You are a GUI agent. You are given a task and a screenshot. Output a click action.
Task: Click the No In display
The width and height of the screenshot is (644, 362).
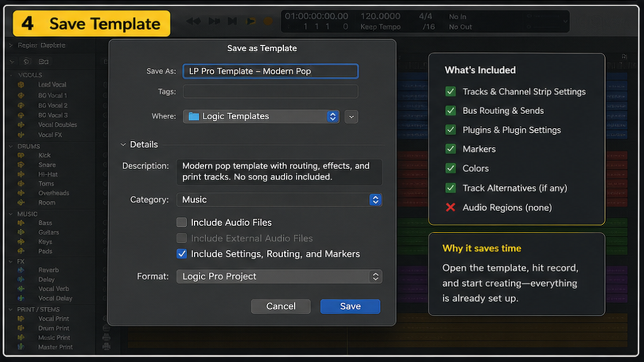(x=457, y=17)
